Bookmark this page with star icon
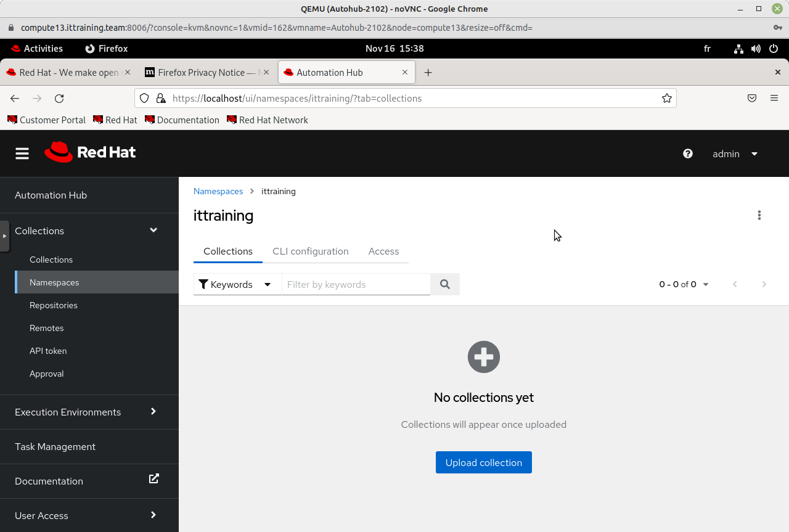The width and height of the screenshot is (789, 532). pos(667,98)
